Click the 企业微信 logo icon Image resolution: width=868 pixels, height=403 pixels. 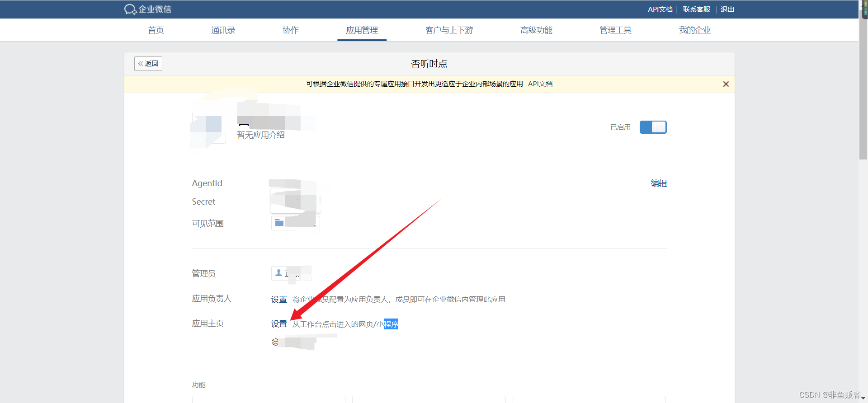[130, 9]
